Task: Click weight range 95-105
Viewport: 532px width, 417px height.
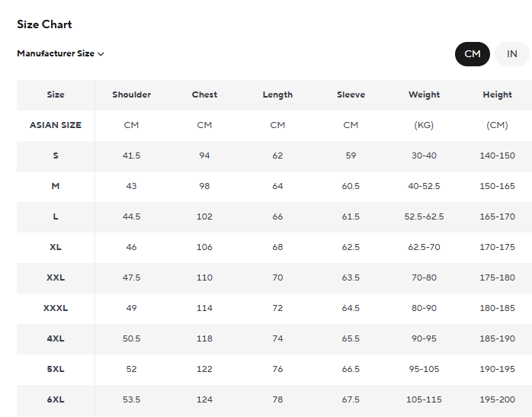Action: pos(424,370)
